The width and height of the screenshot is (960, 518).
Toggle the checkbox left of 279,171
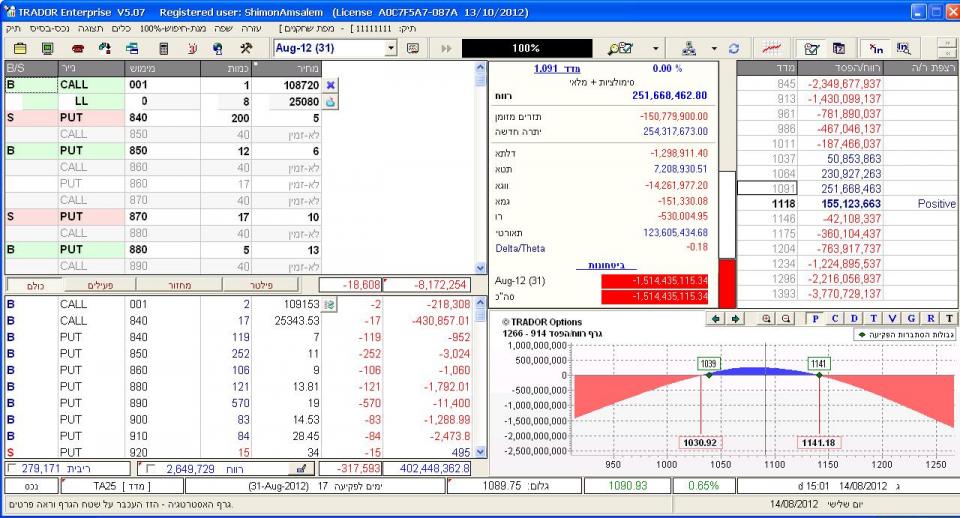point(12,468)
